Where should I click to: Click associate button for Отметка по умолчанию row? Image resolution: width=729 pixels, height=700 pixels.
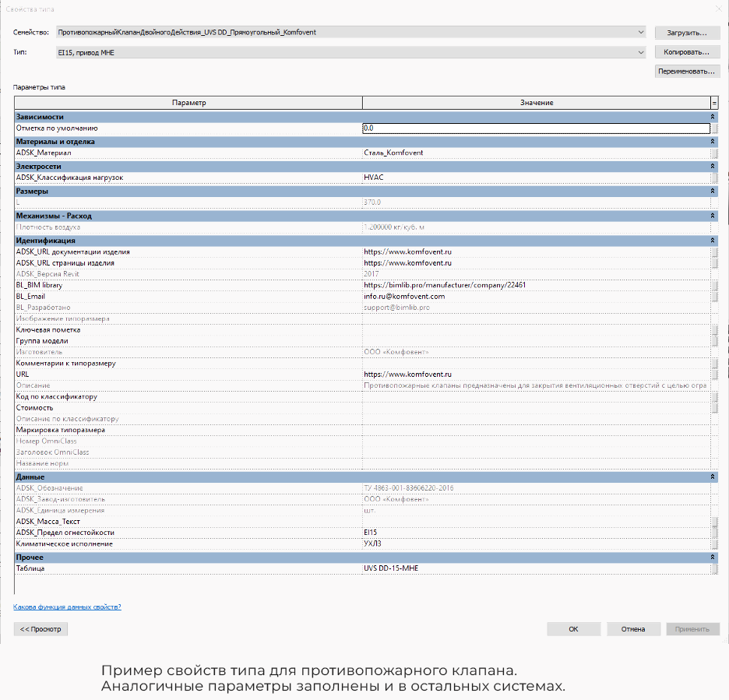714,128
